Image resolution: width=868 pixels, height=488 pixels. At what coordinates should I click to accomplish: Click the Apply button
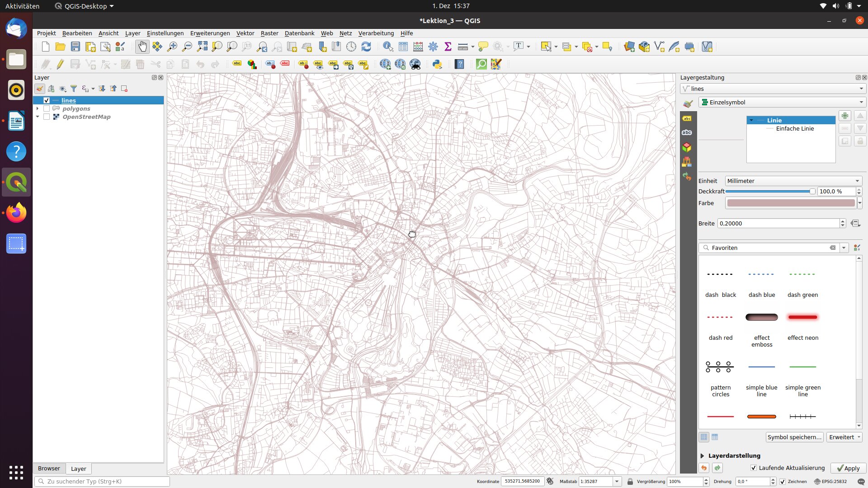848,468
